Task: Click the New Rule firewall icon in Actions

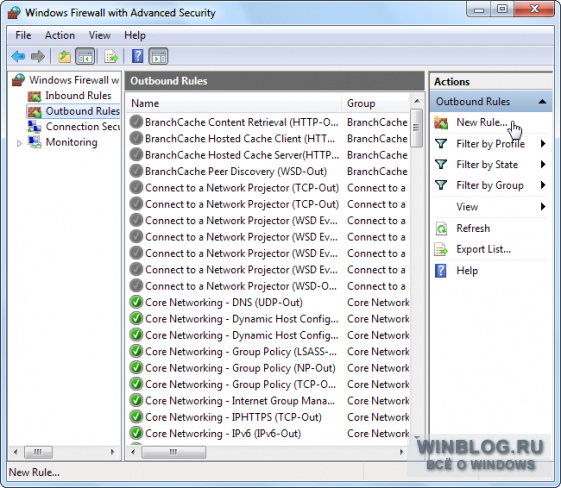Action: (441, 123)
